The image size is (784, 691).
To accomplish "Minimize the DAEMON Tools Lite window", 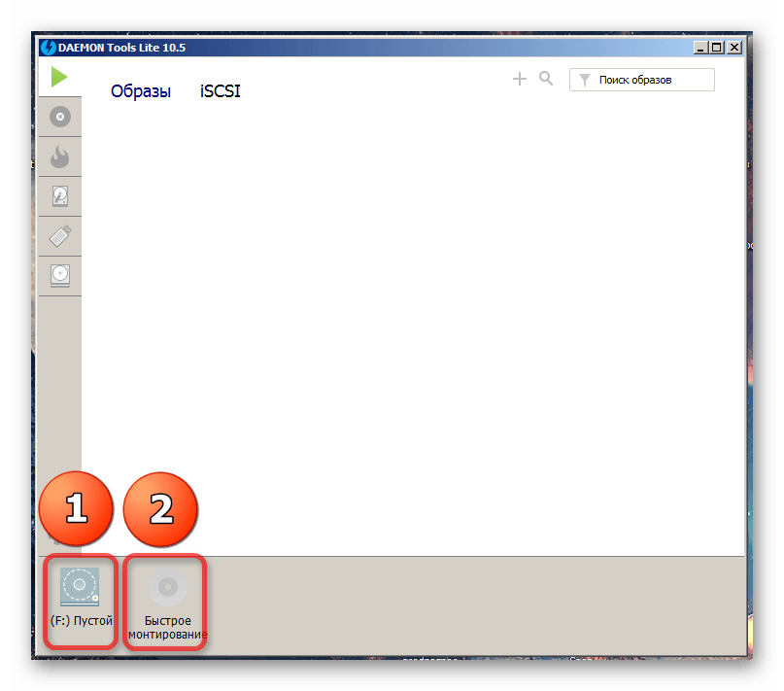I will pos(700,48).
